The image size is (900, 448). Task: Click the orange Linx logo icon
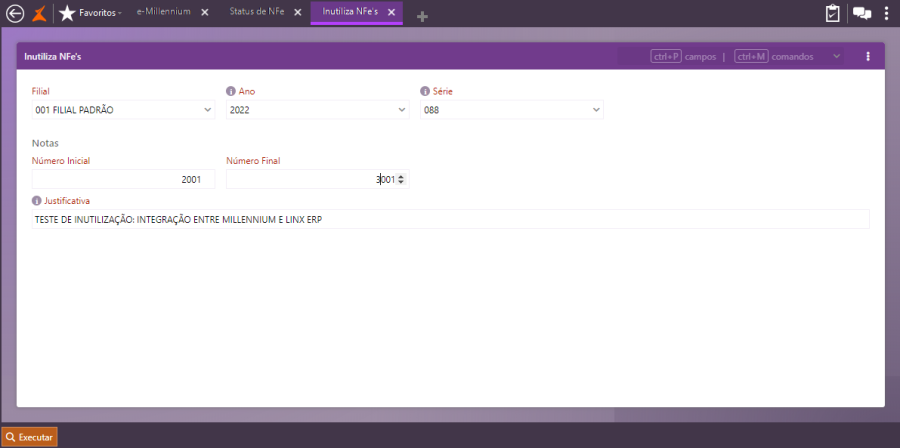pyautogui.click(x=39, y=13)
